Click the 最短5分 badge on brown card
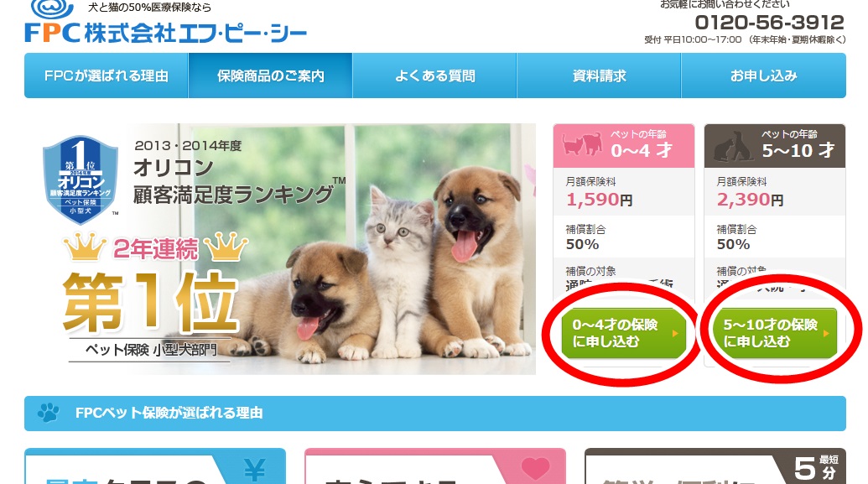This screenshot has width=868, height=484. click(817, 468)
